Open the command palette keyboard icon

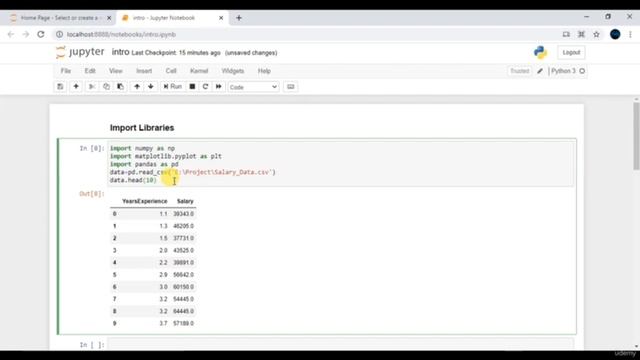(x=291, y=87)
